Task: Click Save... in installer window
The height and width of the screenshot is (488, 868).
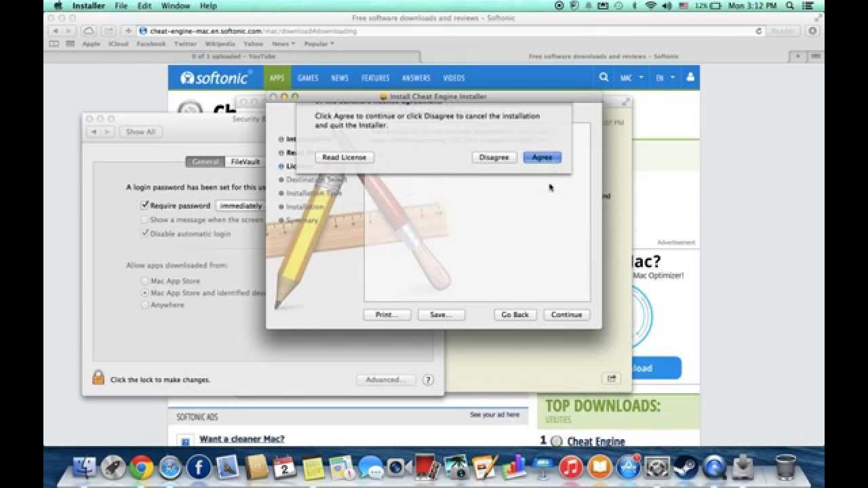Action: (x=441, y=314)
